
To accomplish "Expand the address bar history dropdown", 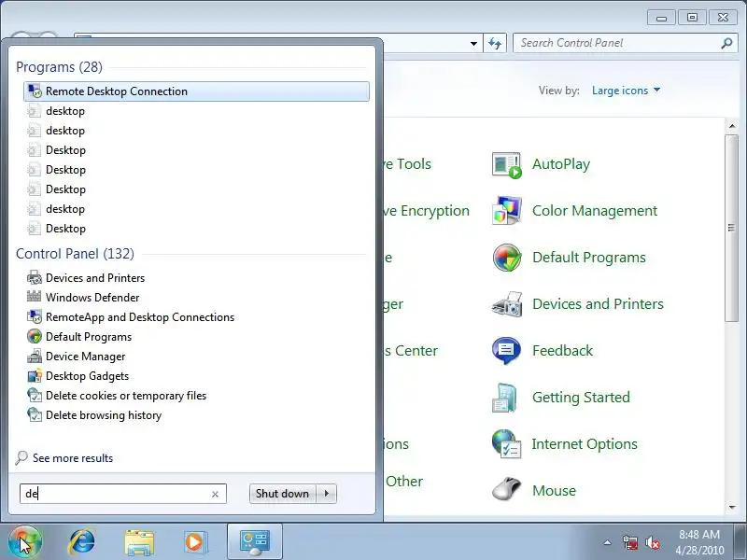I will coord(473,43).
